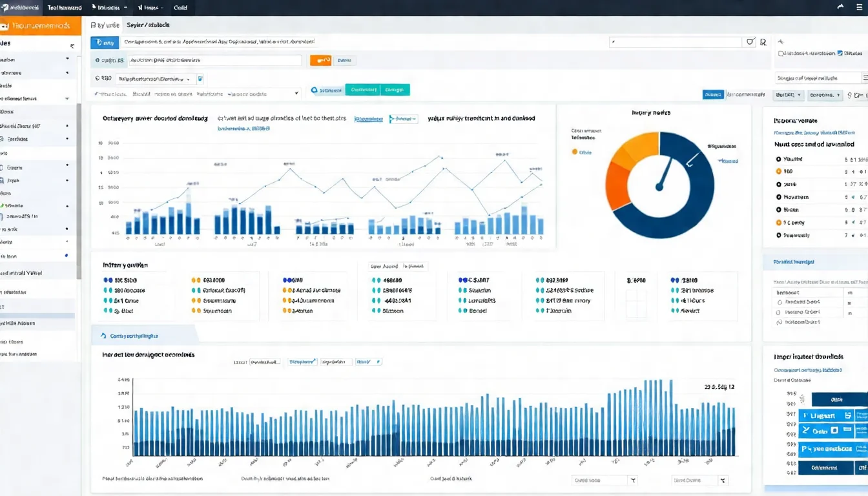Image resolution: width=868 pixels, height=496 pixels.
Task: Collapse the sidebar using its header arrow icon
Action: [72, 46]
